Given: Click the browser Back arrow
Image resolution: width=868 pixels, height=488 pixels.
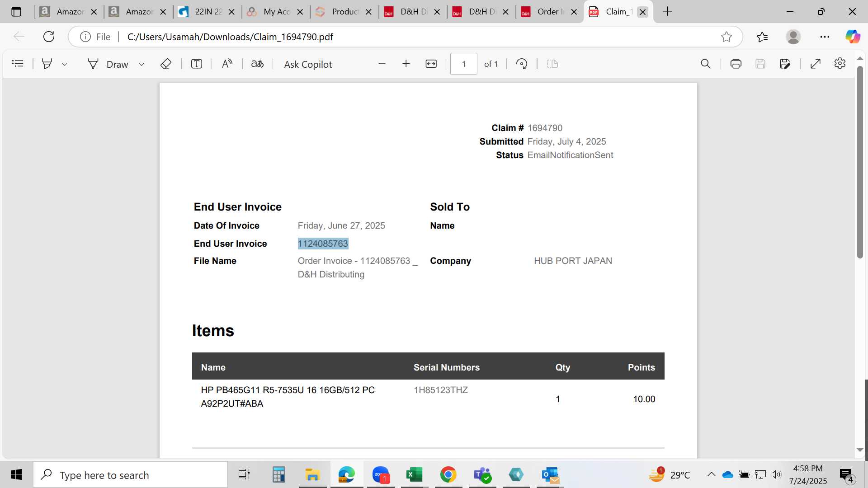Looking at the screenshot, I should (19, 37).
